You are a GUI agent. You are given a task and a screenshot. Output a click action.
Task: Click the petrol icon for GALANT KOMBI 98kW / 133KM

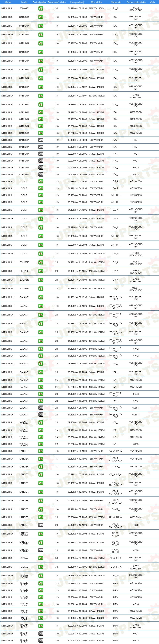click(x=41, y=422)
